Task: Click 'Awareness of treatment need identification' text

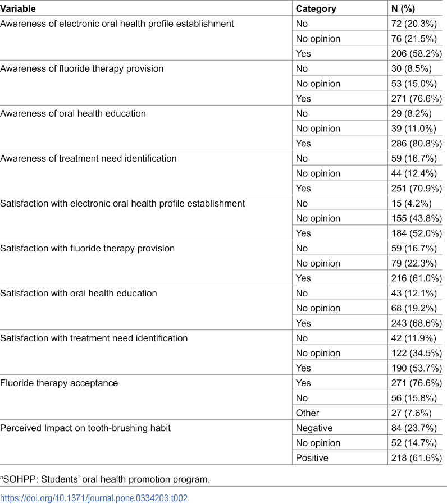Action: pyautogui.click(x=88, y=158)
